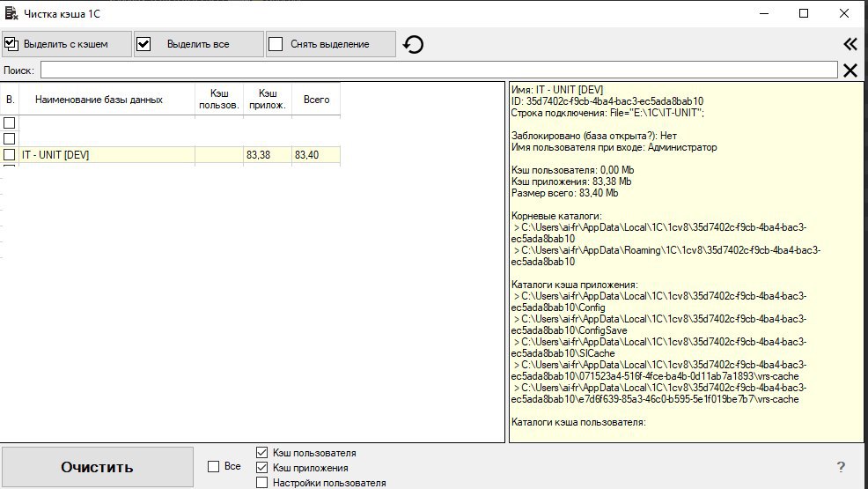Click the large 'Очистить' button
The height and width of the screenshot is (489, 868).
(x=98, y=467)
